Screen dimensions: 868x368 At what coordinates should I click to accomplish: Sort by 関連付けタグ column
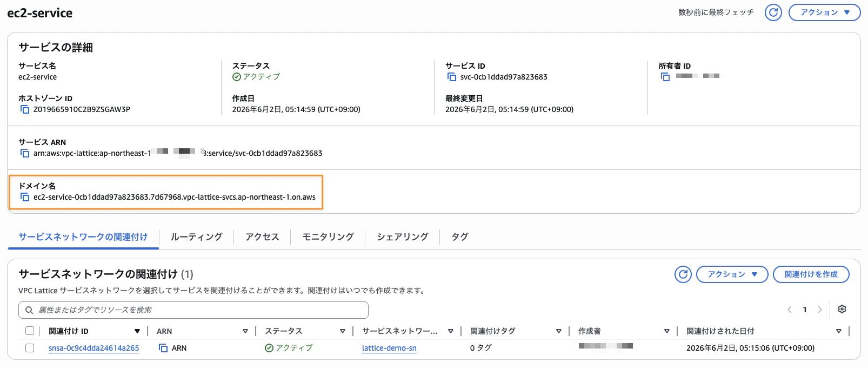559,331
